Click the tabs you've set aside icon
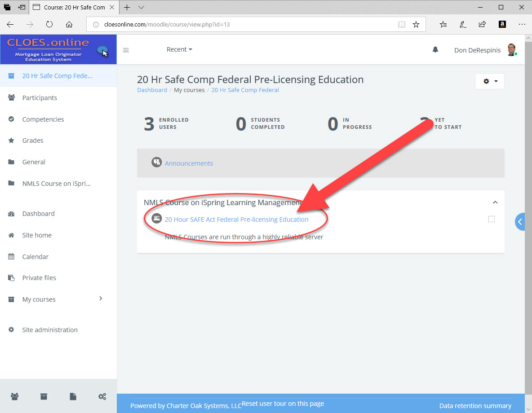 [x=7, y=7]
